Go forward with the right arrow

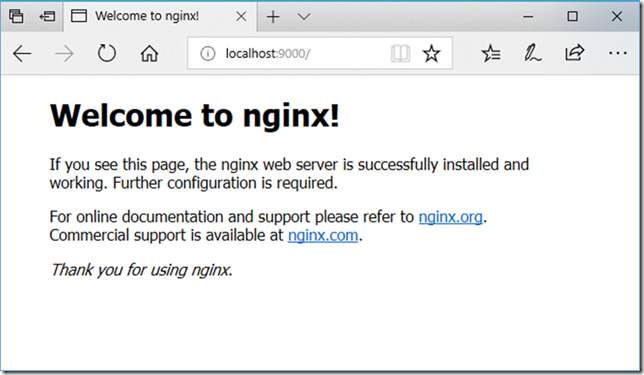64,53
